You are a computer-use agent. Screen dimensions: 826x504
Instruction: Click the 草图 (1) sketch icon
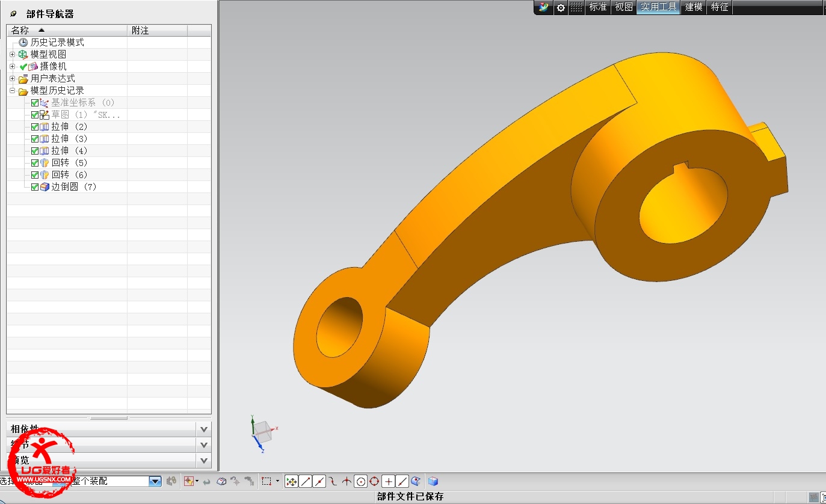45,115
